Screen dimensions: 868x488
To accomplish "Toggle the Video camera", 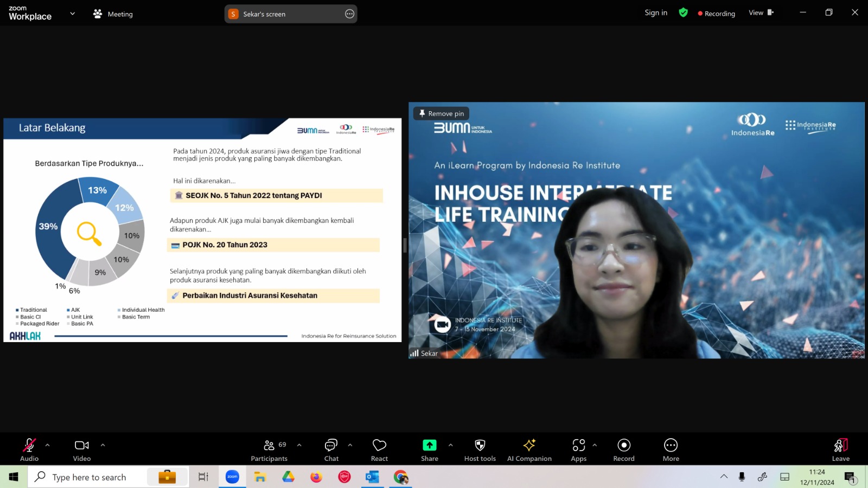I will pyautogui.click(x=82, y=450).
